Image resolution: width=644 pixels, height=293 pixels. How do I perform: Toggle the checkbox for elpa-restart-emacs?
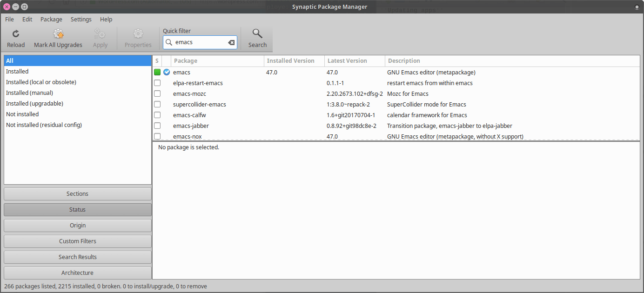click(157, 83)
